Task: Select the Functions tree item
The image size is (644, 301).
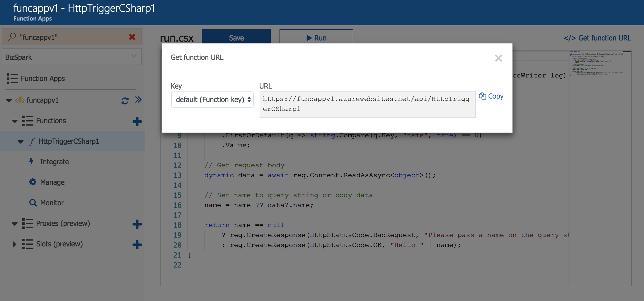Action: click(51, 121)
